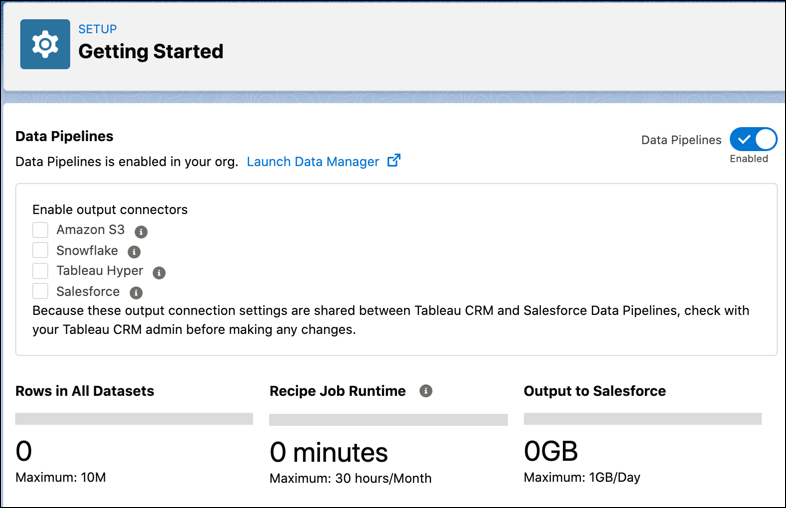Click the external link icon beside Launch Data Manager

(394, 161)
